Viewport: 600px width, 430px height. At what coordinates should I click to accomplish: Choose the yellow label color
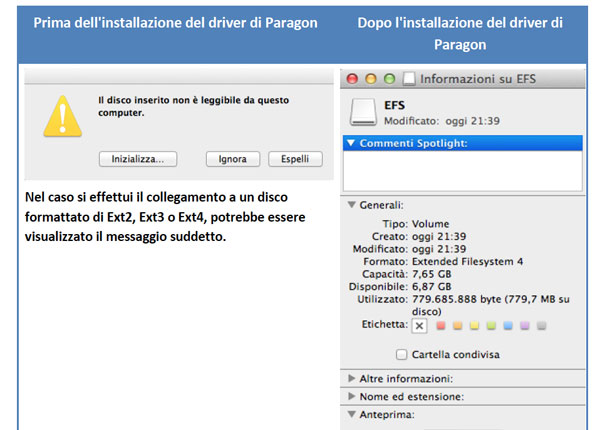point(474,326)
